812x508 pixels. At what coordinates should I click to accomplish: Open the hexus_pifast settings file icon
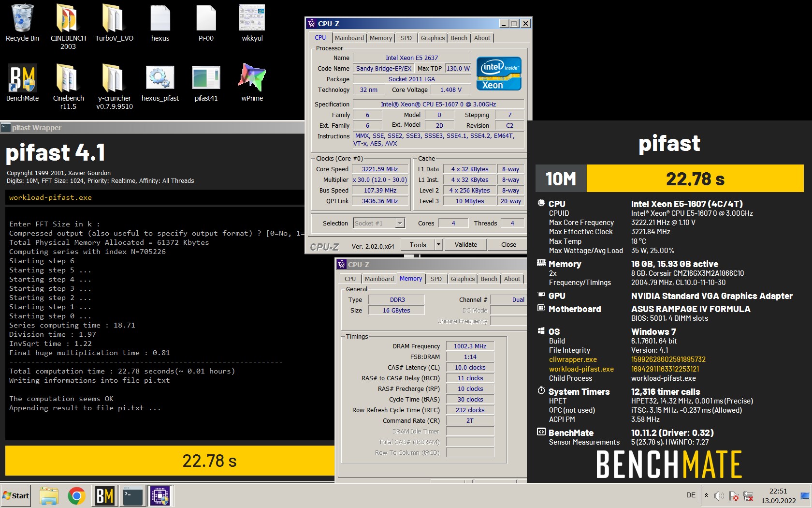160,83
